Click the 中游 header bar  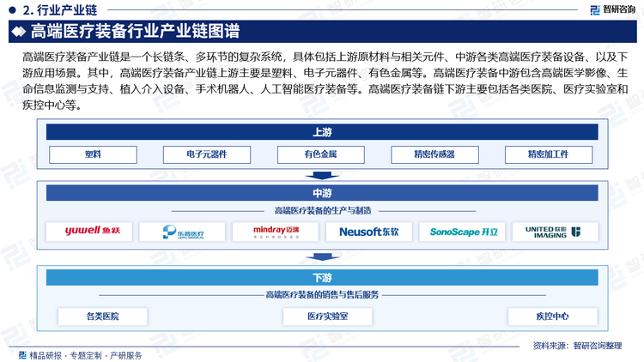[x=322, y=193]
